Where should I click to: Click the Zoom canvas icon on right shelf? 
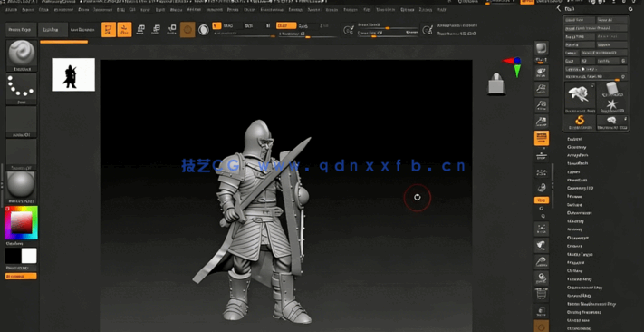(542, 89)
